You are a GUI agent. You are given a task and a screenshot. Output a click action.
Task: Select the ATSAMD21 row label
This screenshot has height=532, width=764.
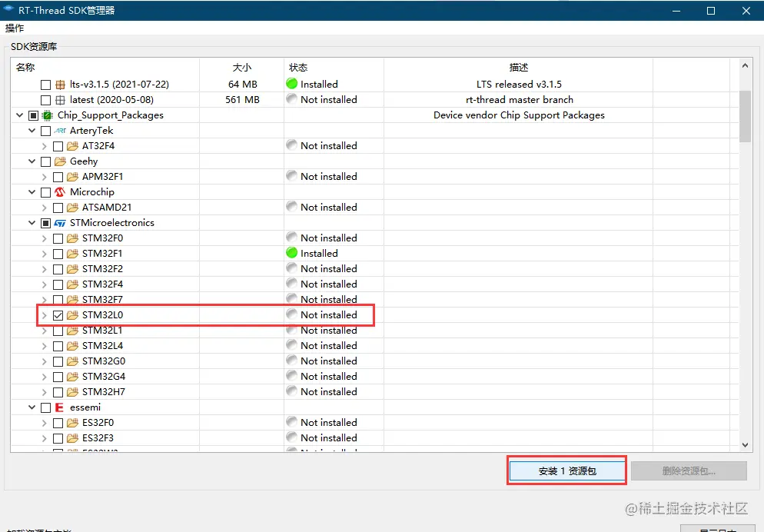(107, 207)
